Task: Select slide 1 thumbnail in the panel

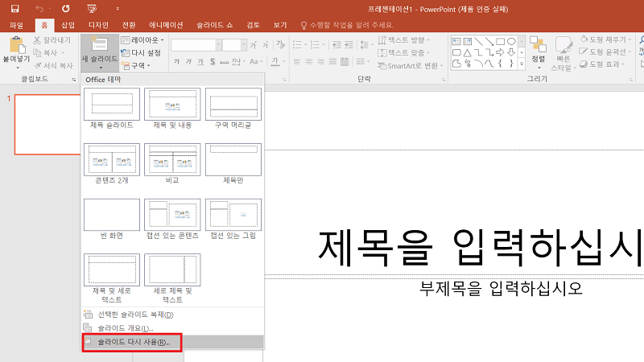Action: coord(47,125)
